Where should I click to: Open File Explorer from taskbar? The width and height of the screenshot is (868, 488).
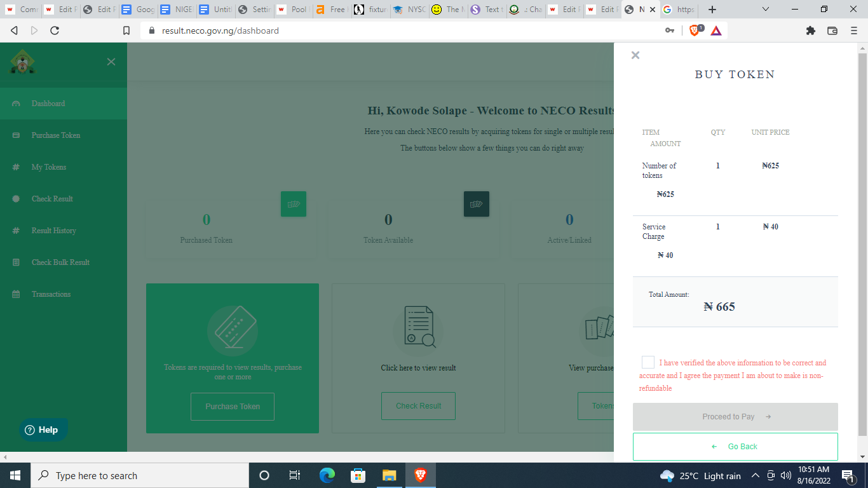[x=389, y=475]
